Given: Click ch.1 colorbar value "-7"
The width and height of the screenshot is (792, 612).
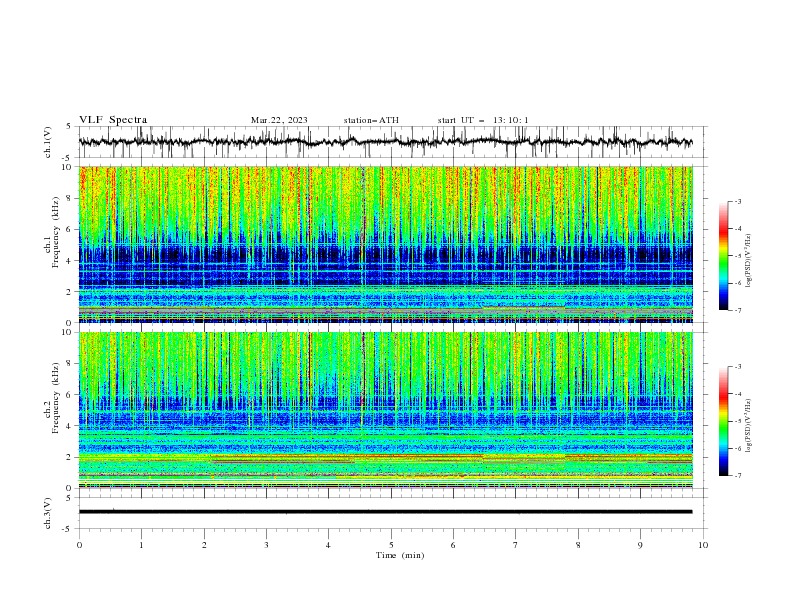Looking at the screenshot, I should pos(738,311).
